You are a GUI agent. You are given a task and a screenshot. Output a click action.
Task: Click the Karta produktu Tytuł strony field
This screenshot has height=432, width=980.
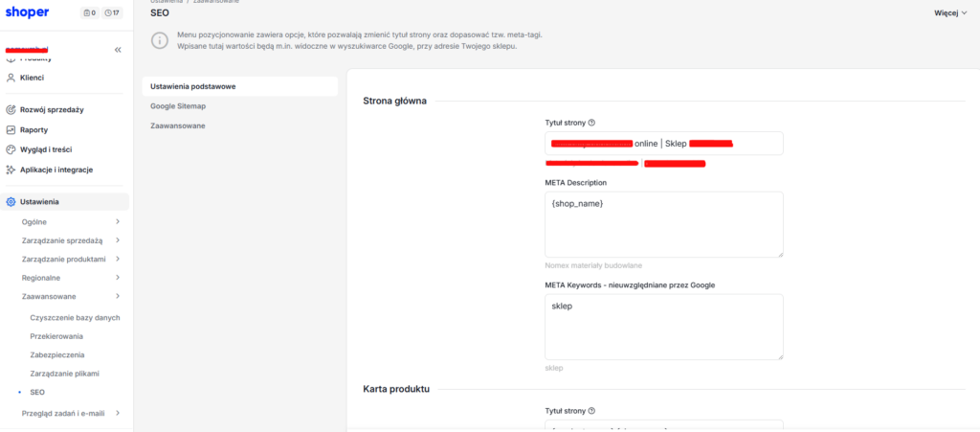pyautogui.click(x=664, y=425)
